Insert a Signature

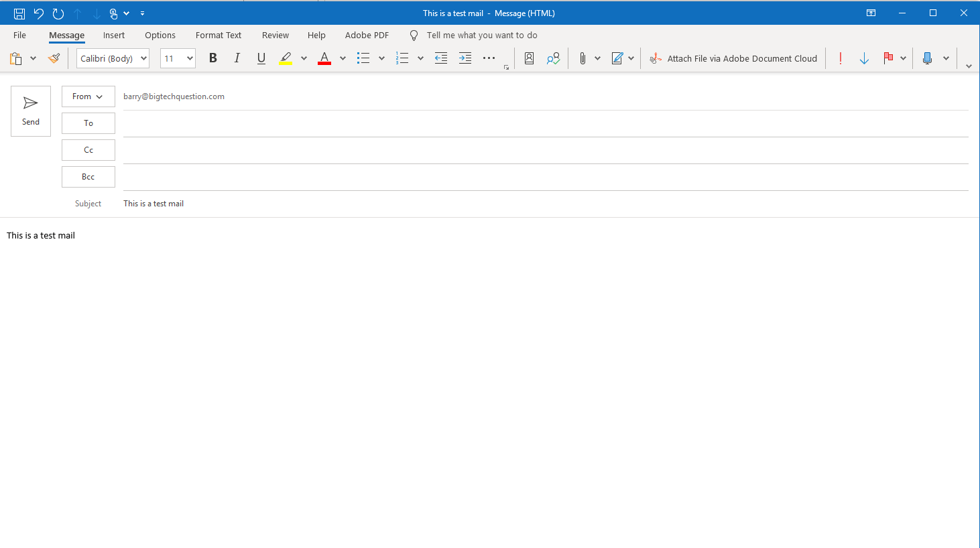[618, 58]
